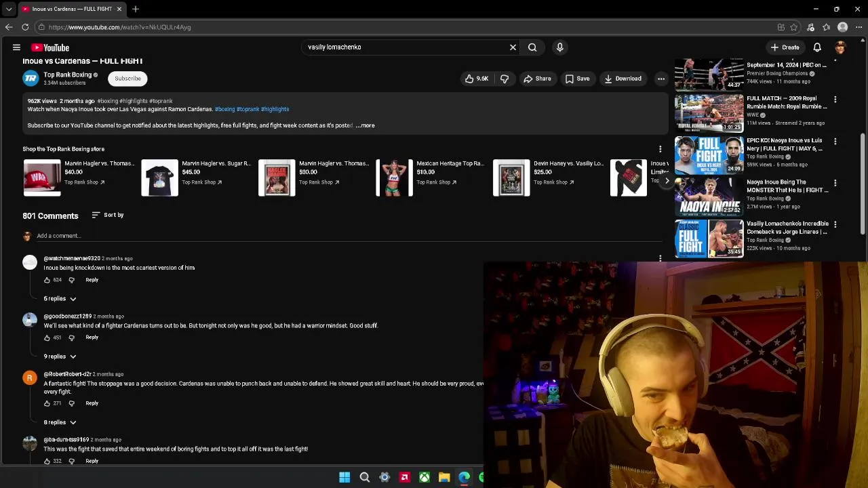
Task: Open browser settings three-dot menu
Action: pyautogui.click(x=859, y=27)
